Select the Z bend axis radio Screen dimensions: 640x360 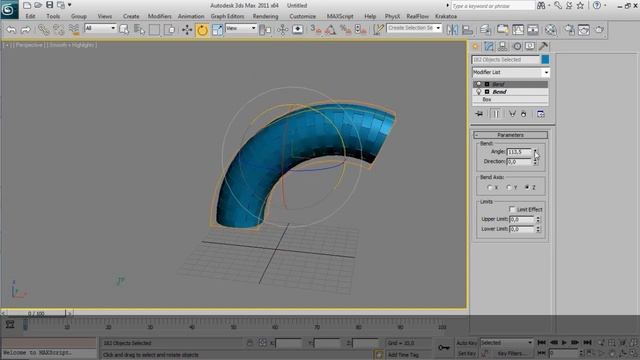(x=527, y=187)
